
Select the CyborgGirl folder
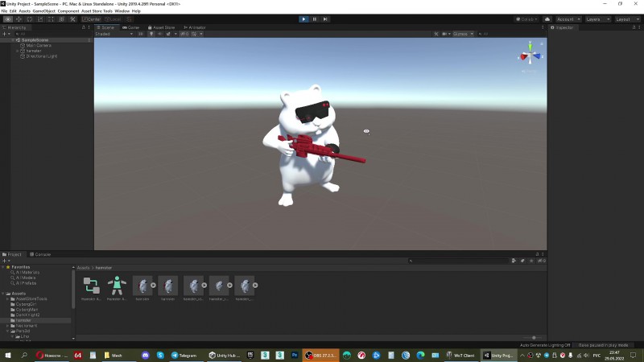[27, 305]
